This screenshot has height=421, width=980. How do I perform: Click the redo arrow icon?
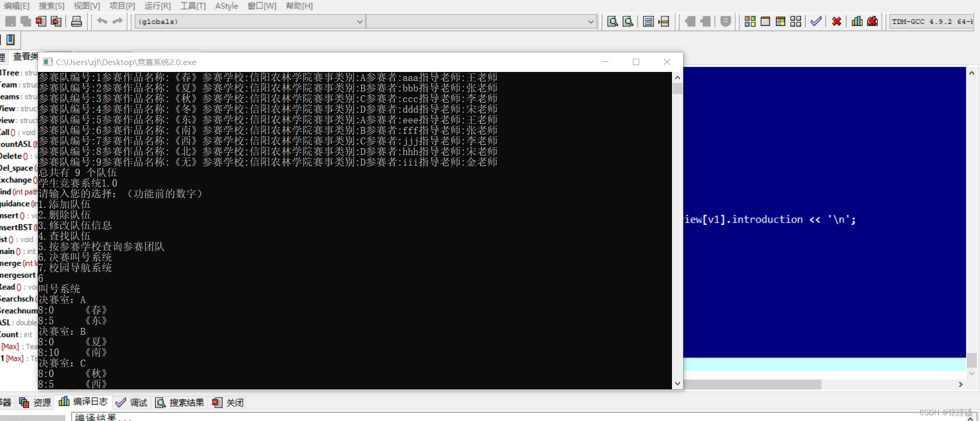(x=117, y=21)
